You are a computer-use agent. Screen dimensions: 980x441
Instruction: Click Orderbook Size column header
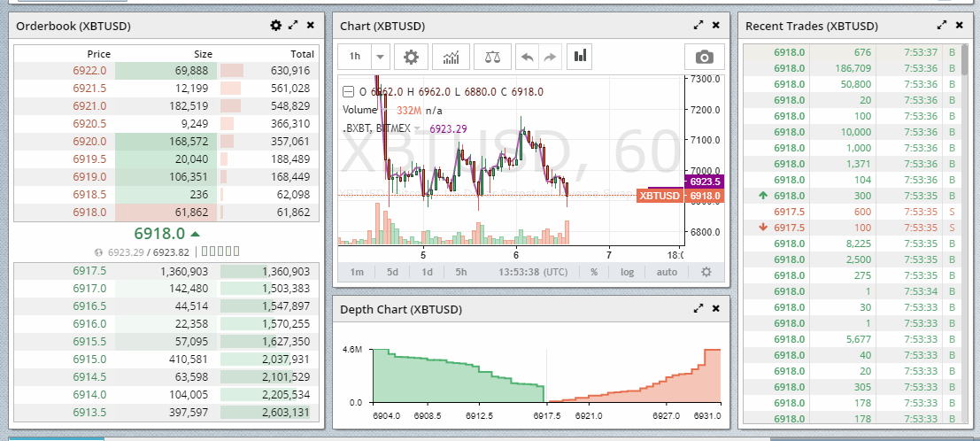pos(203,54)
